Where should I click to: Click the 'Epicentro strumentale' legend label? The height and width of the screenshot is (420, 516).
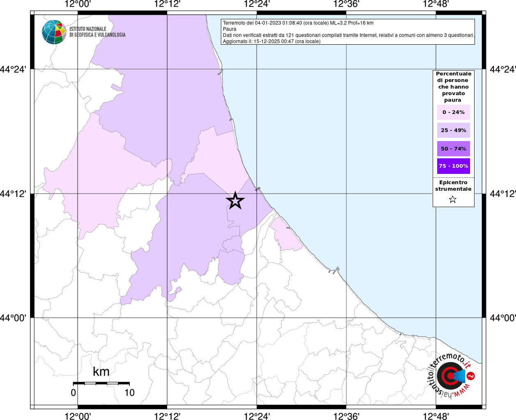pyautogui.click(x=453, y=186)
